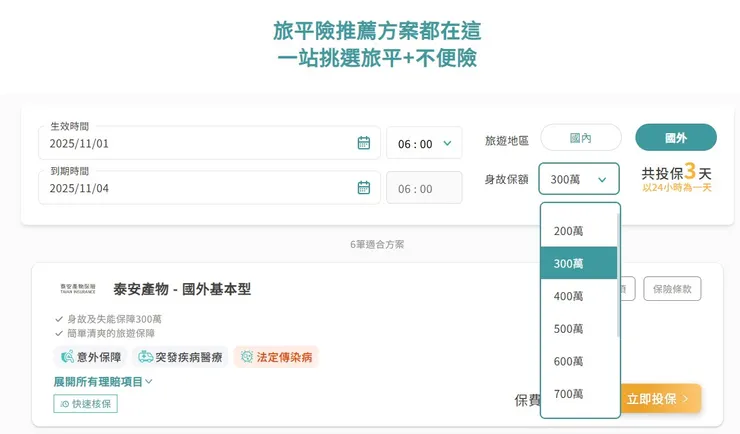Click the 簡單清爽的旅遊保障 feature line
740x434 pixels.
111,333
